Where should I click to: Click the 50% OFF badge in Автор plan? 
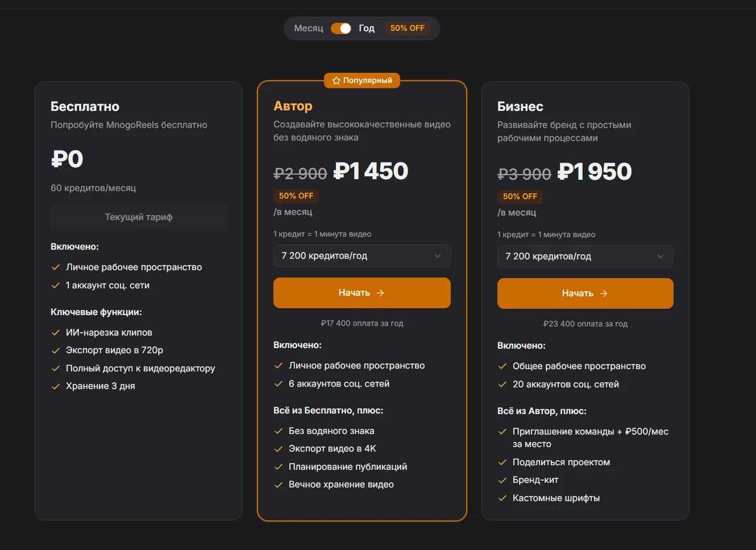tap(296, 196)
